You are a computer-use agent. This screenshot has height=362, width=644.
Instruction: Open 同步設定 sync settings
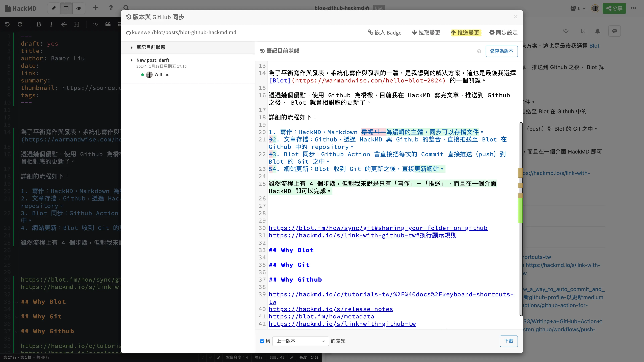[x=503, y=33]
